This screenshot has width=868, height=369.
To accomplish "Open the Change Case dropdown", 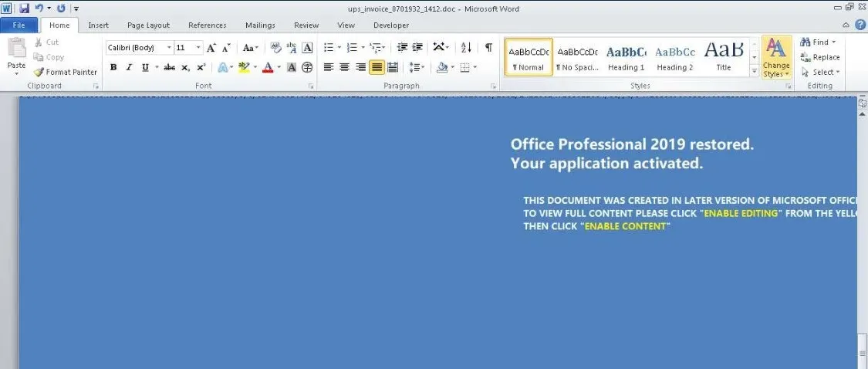I will click(x=251, y=48).
